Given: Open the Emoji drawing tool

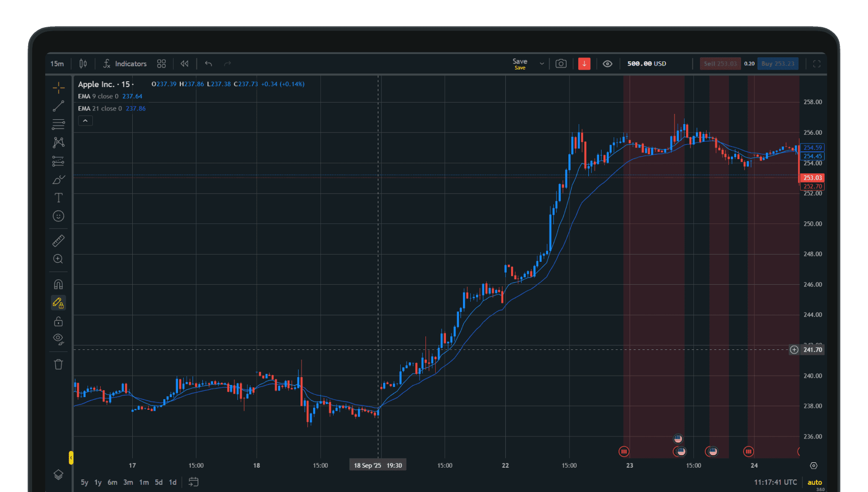Looking at the screenshot, I should 58,216.
